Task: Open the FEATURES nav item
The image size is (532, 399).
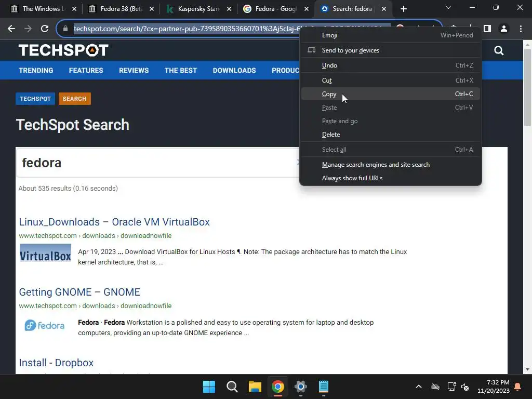Action: tap(86, 70)
